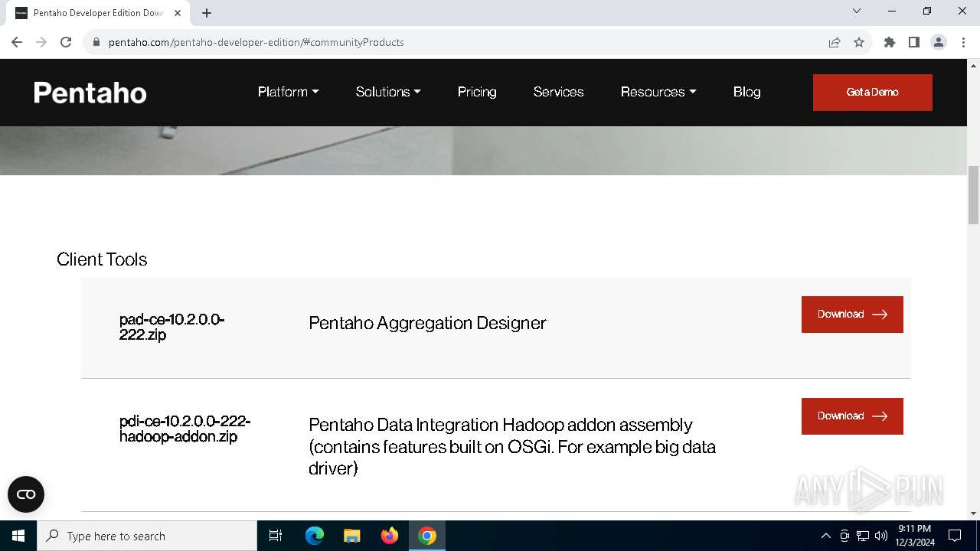Screen dimensions: 980x551
Task: Toggle the Chrome side panel
Action: (x=914, y=42)
